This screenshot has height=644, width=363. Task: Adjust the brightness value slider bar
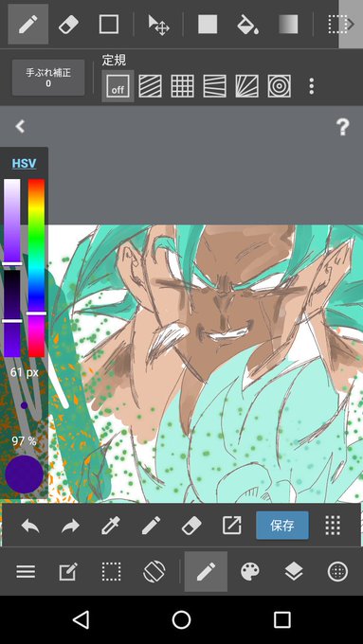[x=12, y=313]
